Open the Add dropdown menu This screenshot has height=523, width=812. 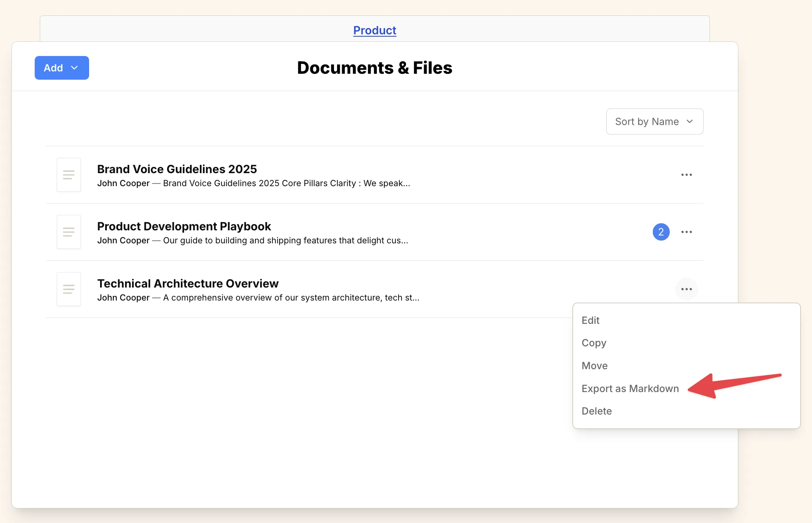click(x=61, y=67)
